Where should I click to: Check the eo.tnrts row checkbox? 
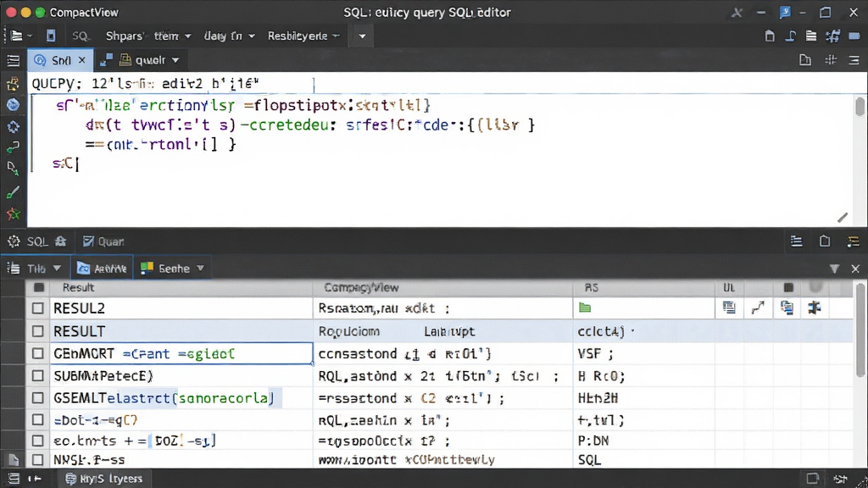(x=37, y=441)
